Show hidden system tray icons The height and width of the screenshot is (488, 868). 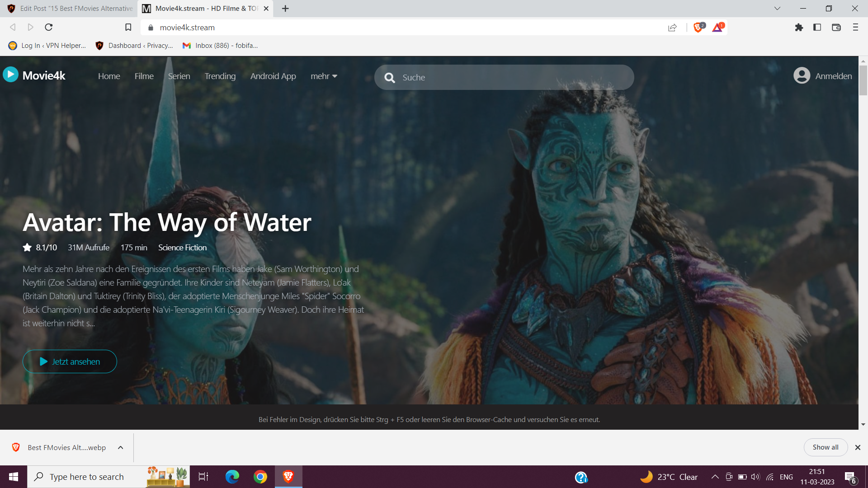coord(715,477)
